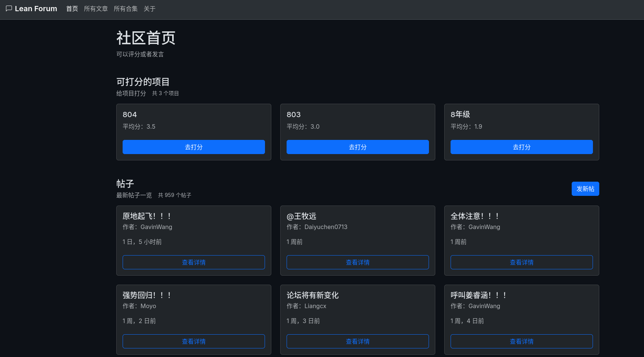Click 去打分 for project 804

coord(194,147)
